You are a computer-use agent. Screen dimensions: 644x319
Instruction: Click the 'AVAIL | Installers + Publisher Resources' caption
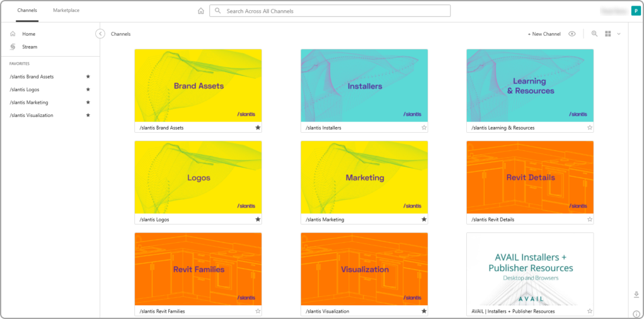pyautogui.click(x=512, y=311)
